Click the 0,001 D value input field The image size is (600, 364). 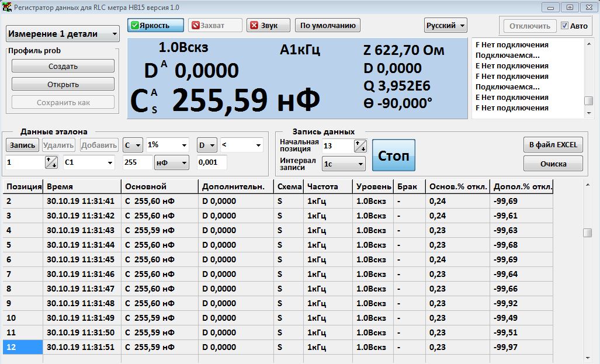[x=211, y=162]
